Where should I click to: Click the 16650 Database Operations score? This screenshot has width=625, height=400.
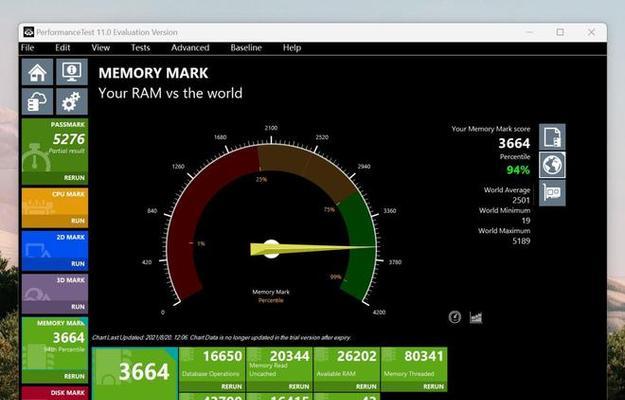222,356
